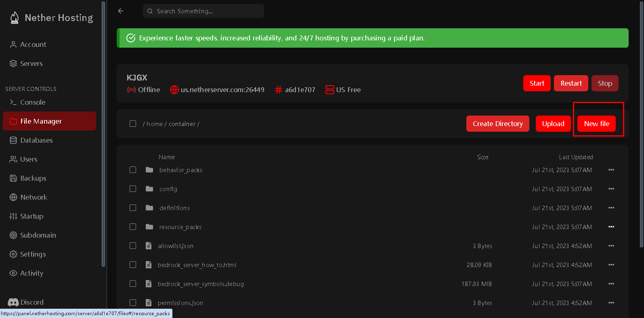
Task: Click the Users people icon
Action: 13,159
